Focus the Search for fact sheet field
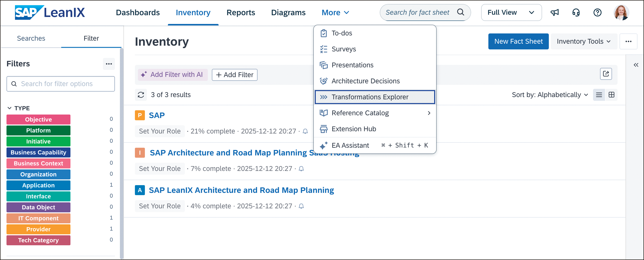The image size is (644, 260). (x=425, y=12)
